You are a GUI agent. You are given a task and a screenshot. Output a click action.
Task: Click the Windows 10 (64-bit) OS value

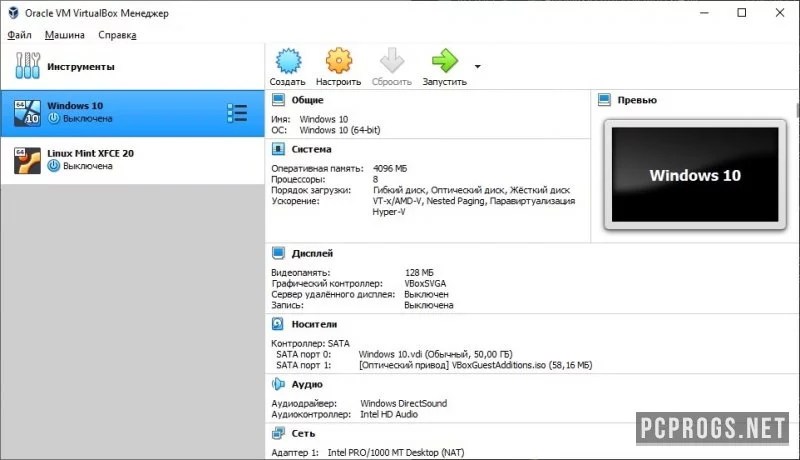tap(340, 130)
